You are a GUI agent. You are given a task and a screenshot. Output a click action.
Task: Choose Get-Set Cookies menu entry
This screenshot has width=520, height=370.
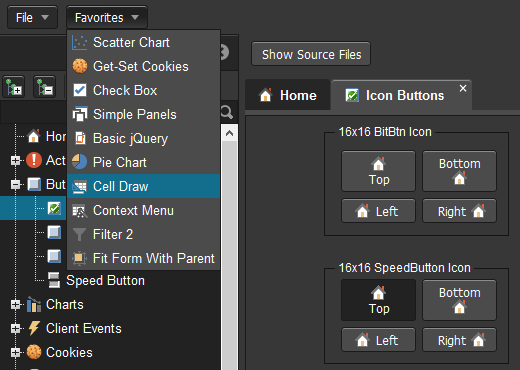pyautogui.click(x=143, y=66)
